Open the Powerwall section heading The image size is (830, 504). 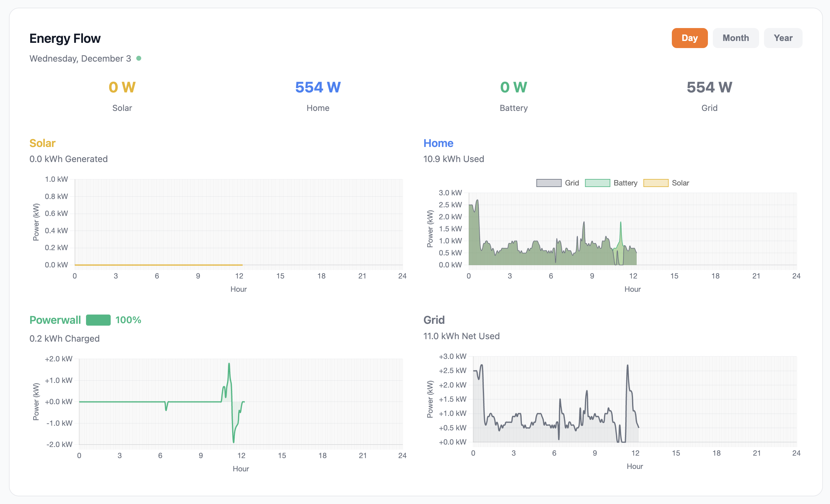click(55, 320)
